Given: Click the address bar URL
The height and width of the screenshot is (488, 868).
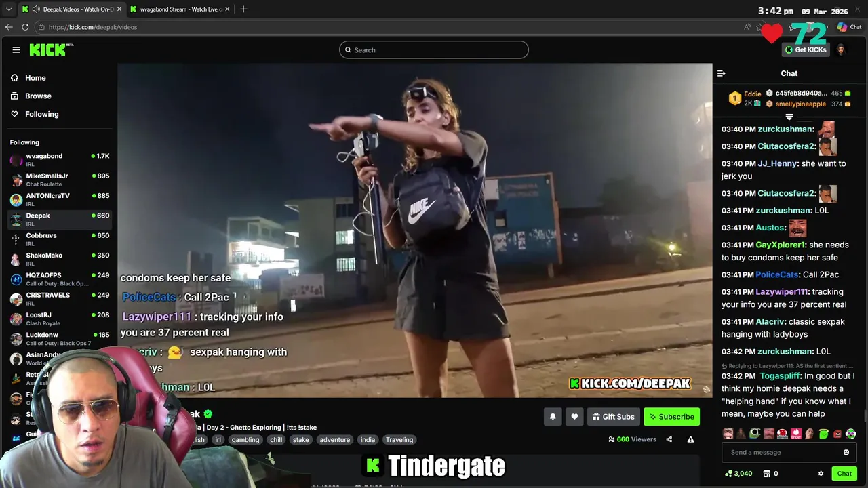Looking at the screenshot, I should click(93, 27).
